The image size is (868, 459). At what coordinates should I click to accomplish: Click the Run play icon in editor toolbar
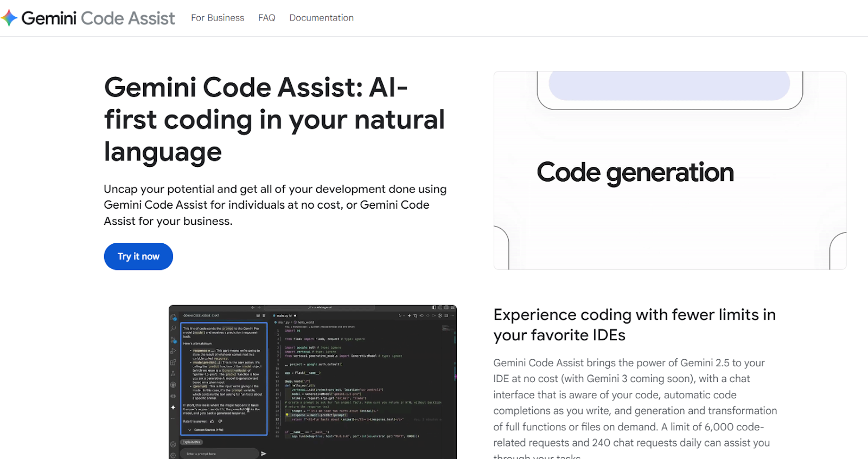click(400, 315)
